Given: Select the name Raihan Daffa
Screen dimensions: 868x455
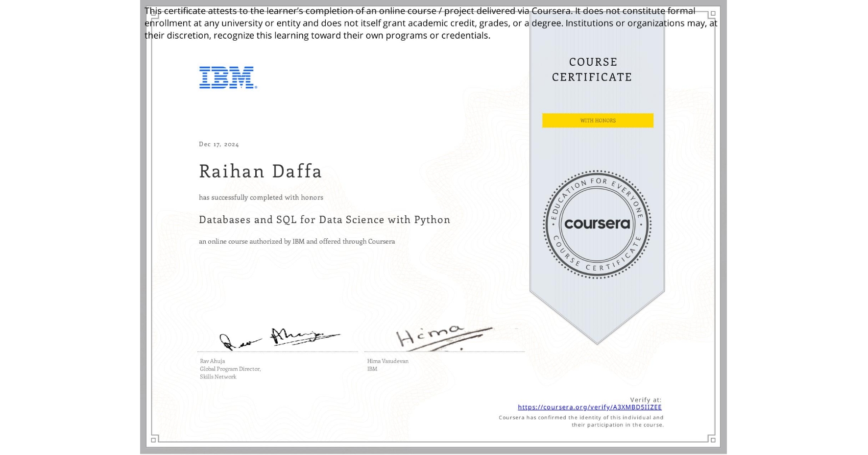Looking at the screenshot, I should click(x=261, y=171).
